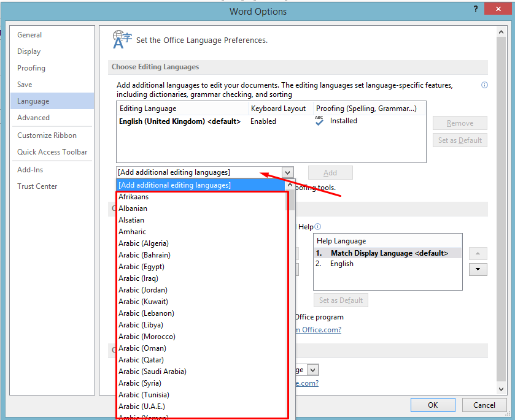Choose Arabic (Libya) from the list

click(x=201, y=325)
